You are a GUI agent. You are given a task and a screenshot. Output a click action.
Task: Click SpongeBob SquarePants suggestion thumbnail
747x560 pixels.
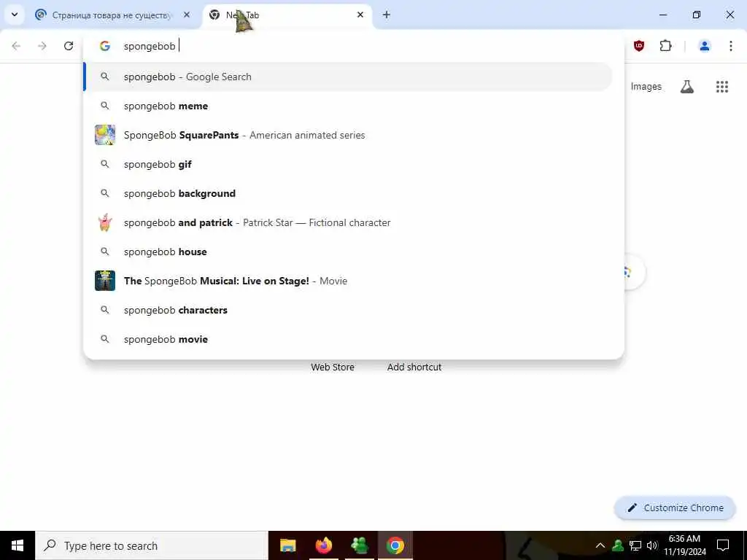tap(105, 135)
